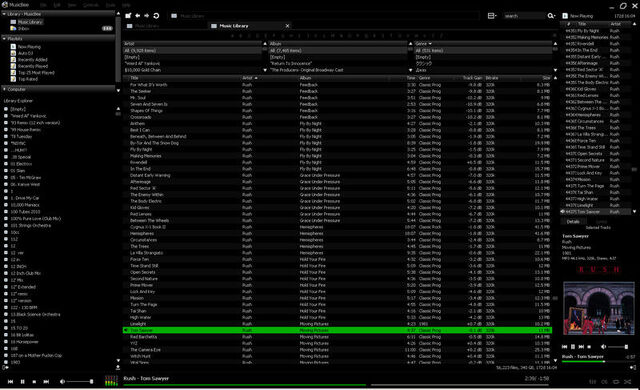
Task: Pause using button under album art
Action: point(573,347)
